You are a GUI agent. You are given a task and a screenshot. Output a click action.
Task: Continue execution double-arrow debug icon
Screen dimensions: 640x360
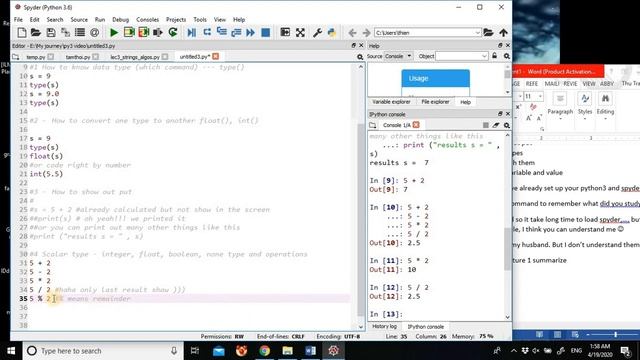pyautogui.click(x=250, y=33)
